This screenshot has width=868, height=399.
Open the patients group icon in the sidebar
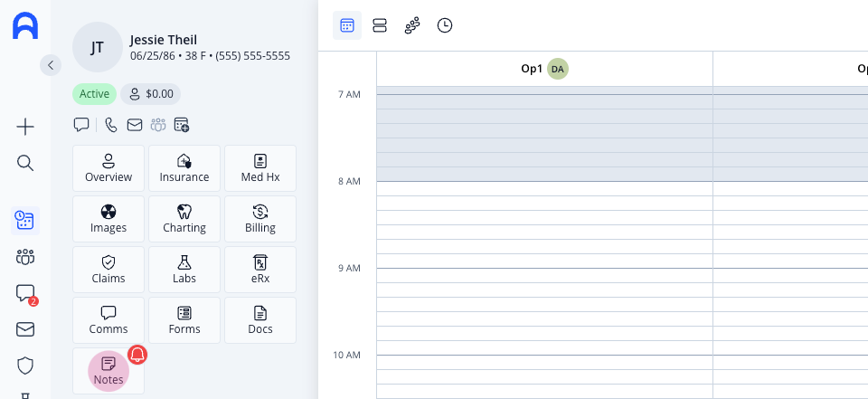click(x=25, y=257)
